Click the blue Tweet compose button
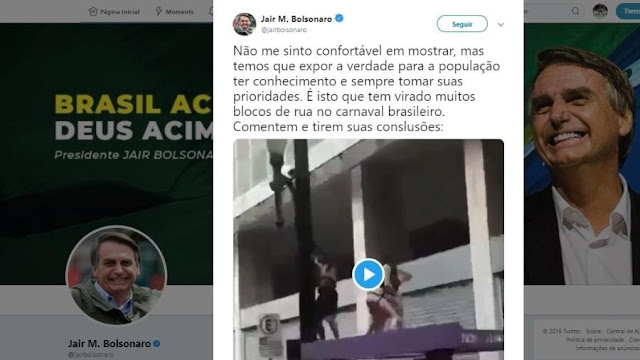640x360 pixels. tap(628, 11)
